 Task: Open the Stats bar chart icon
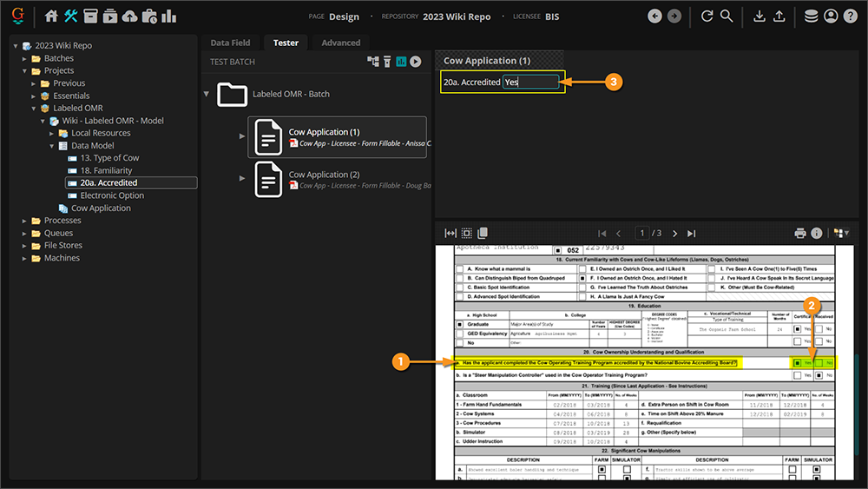point(168,17)
